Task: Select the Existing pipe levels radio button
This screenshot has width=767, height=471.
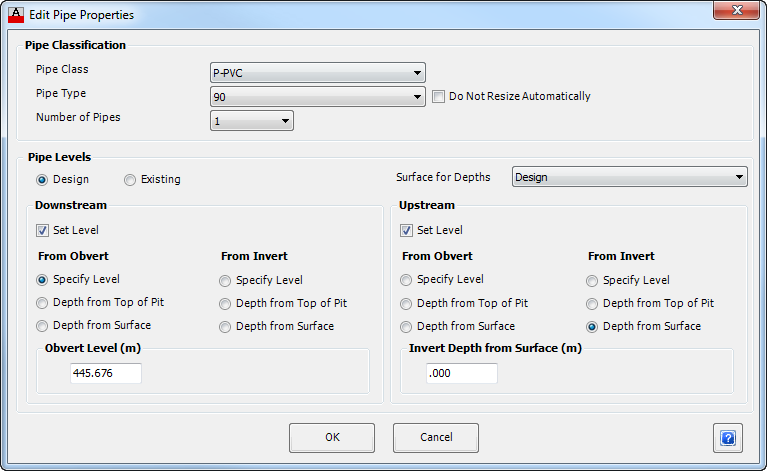Action: (x=130, y=180)
